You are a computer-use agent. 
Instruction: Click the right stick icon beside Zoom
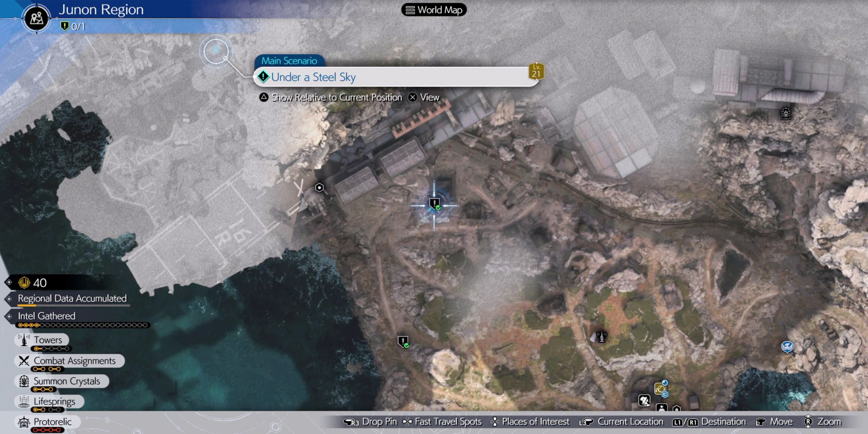click(x=808, y=422)
